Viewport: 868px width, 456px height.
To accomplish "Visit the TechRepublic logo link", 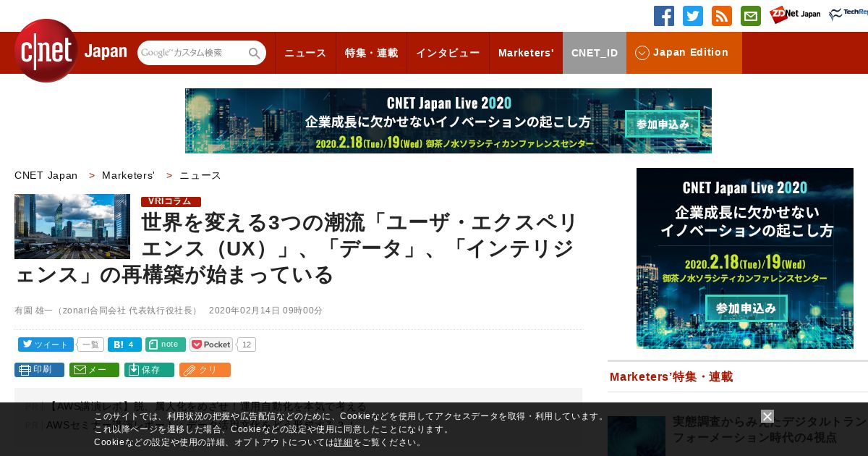I will coord(848,14).
